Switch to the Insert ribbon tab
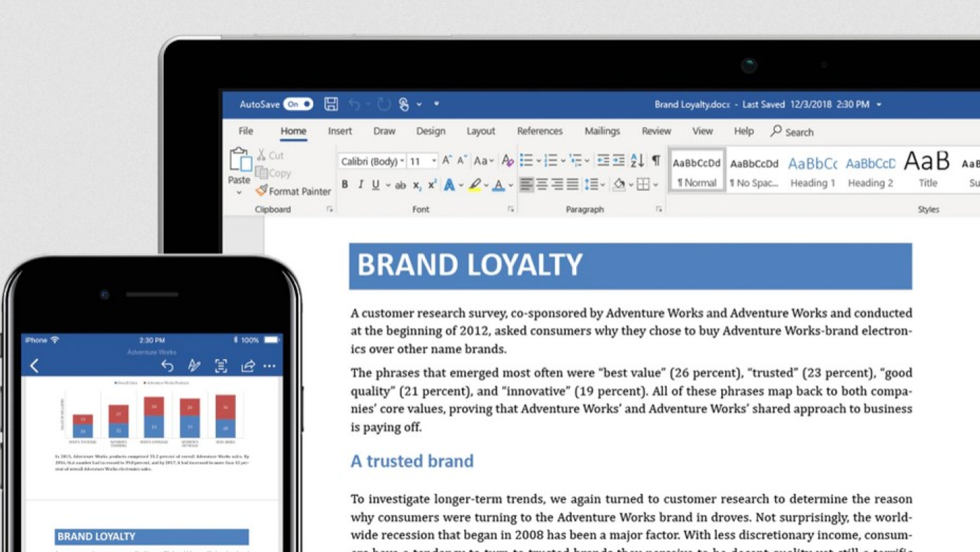The width and height of the screenshot is (980, 552). coord(339,131)
